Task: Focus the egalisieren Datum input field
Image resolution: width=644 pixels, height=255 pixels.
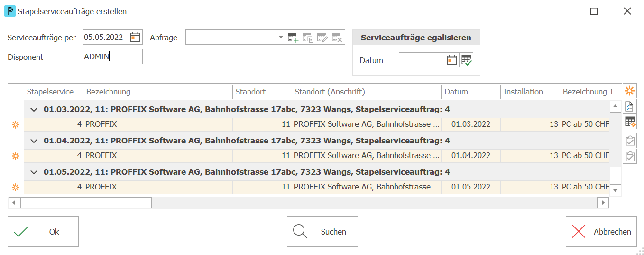Action: point(423,60)
